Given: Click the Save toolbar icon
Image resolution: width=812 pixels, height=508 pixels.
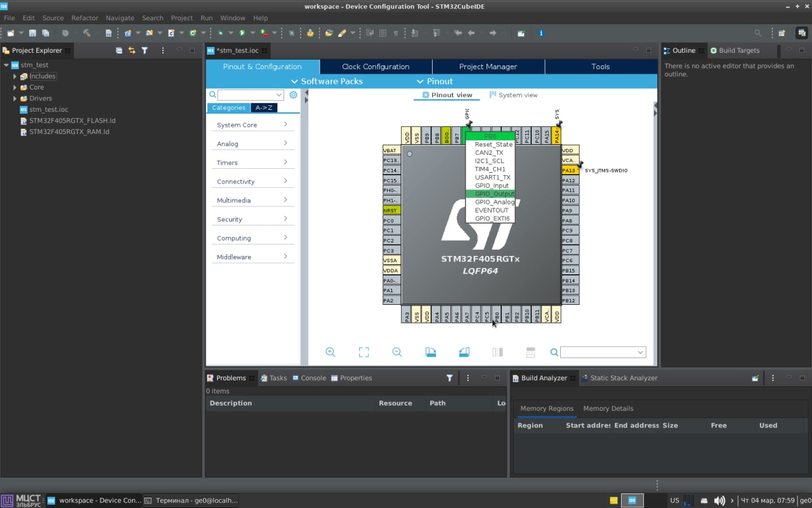Looking at the screenshot, I should tap(33, 33).
